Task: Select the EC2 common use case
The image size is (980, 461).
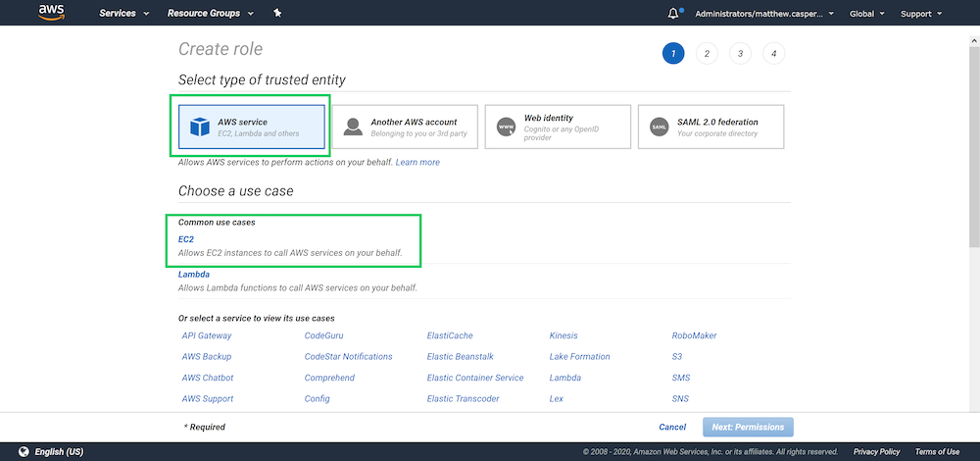Action: [186, 238]
